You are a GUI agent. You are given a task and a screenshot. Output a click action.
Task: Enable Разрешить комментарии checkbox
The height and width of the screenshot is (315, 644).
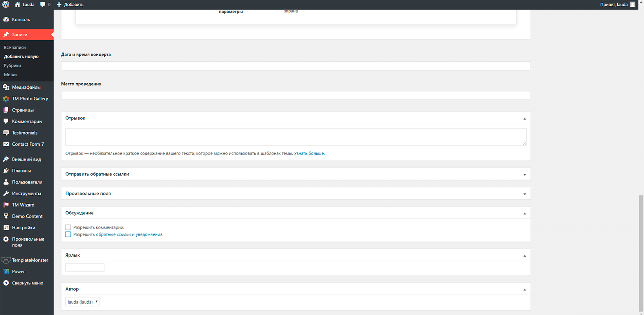pos(68,227)
